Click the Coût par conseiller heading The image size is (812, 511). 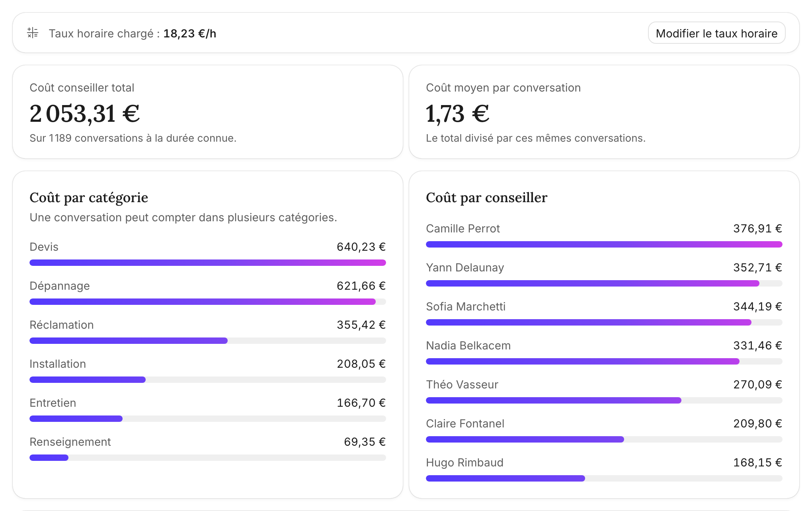click(x=487, y=197)
